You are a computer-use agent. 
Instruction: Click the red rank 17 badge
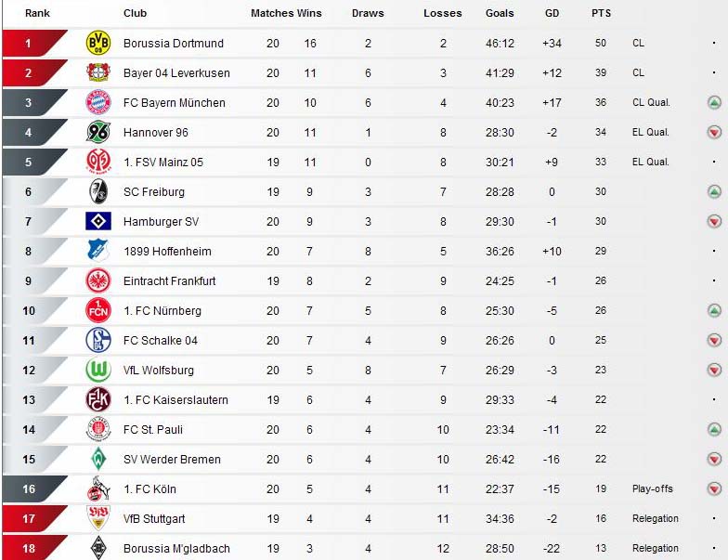pyautogui.click(x=35, y=518)
